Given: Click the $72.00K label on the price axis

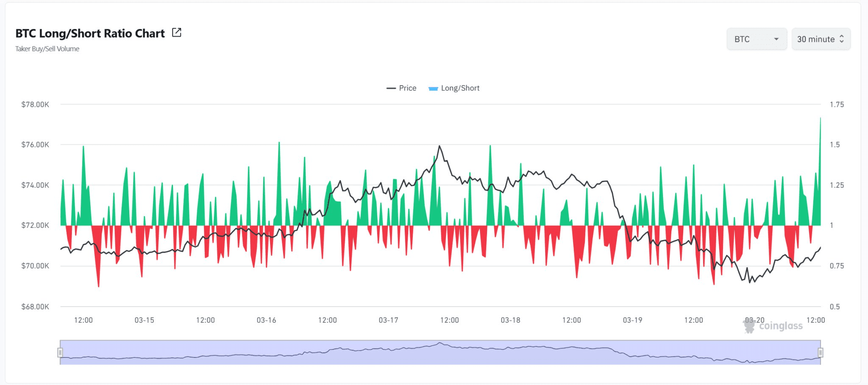Looking at the screenshot, I should click(35, 225).
